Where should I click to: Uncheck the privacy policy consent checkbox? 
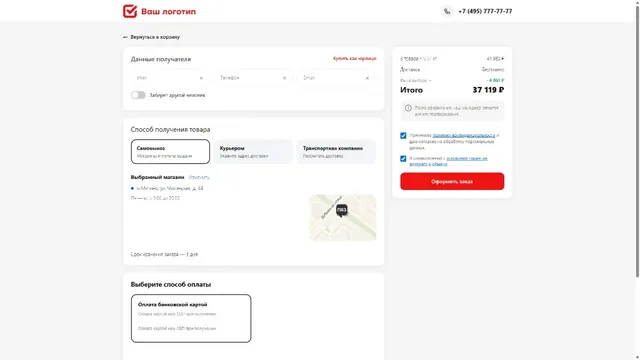point(403,136)
